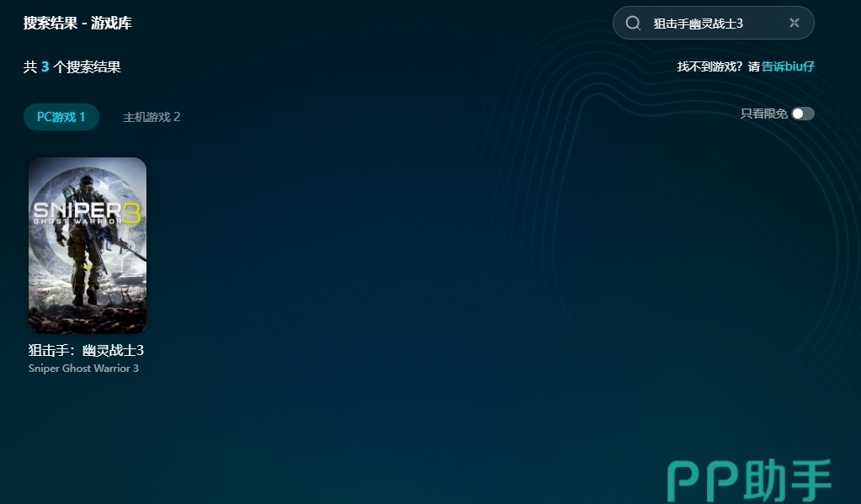Click the PP助手 watermark logo
Viewport: 861px width, 504px height.
coord(749,481)
